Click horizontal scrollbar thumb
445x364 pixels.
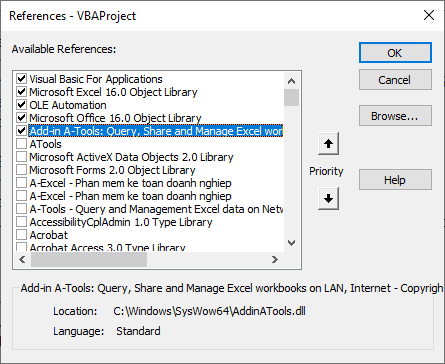click(89, 259)
